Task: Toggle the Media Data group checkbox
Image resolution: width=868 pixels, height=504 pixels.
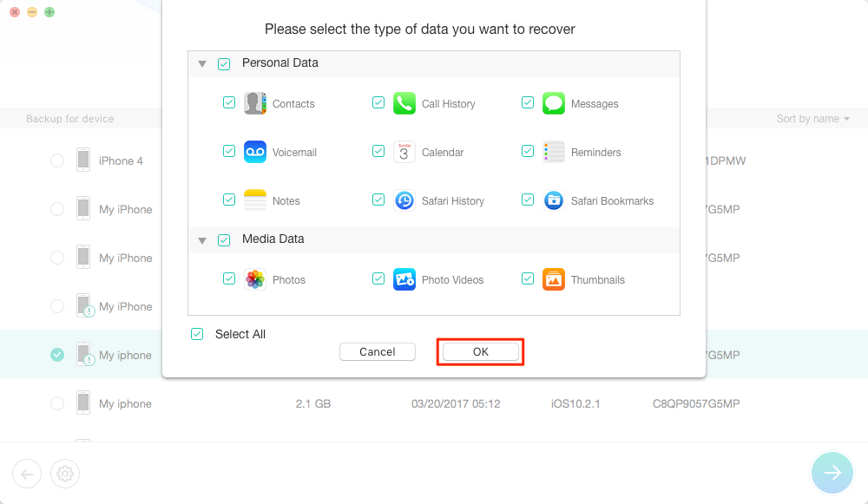Action: pos(224,240)
